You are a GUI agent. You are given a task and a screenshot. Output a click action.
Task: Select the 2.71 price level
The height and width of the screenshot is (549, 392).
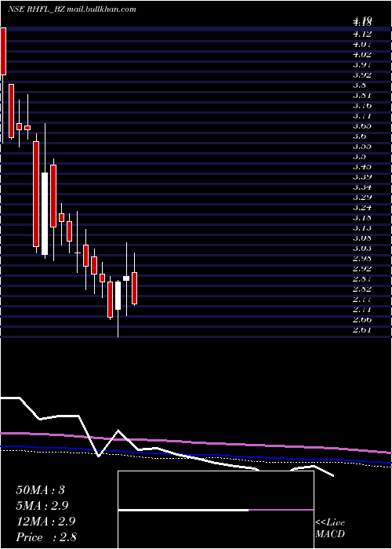[x=362, y=309]
